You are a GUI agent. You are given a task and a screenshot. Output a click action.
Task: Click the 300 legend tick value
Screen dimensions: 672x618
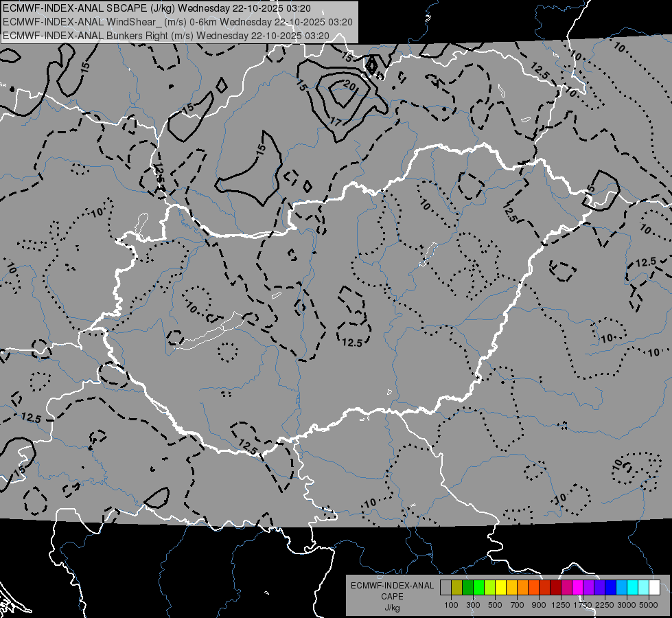[473, 605]
